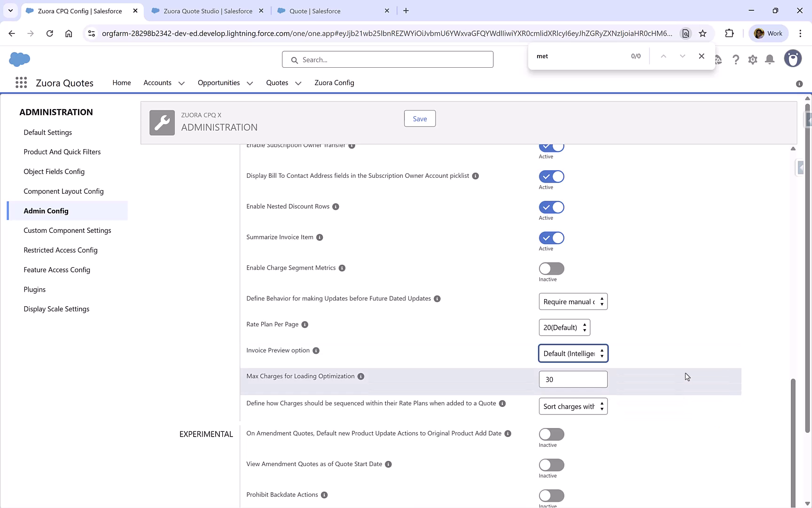
Task: Open the Setup gear icon
Action: point(752,59)
